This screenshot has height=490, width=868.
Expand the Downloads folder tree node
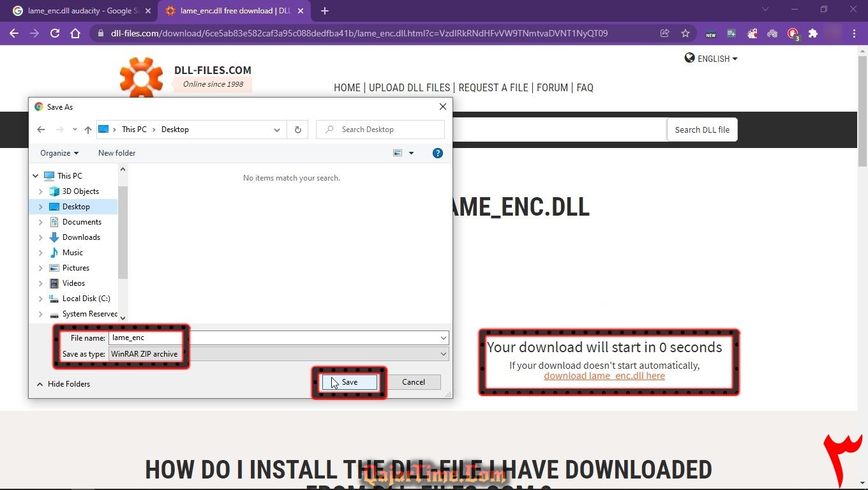click(41, 237)
